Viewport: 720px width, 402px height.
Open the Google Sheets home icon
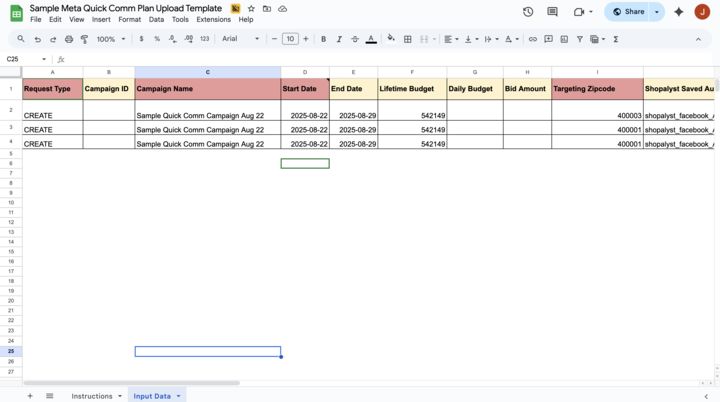pyautogui.click(x=17, y=13)
